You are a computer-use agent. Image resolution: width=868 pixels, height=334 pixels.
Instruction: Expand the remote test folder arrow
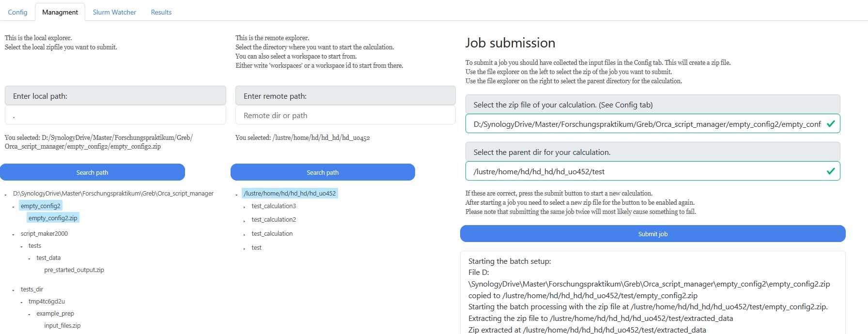[x=245, y=248]
